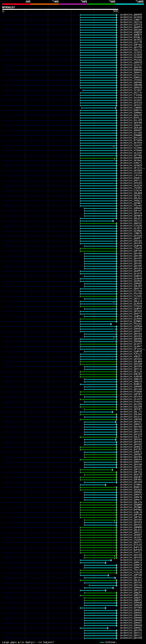The width and height of the screenshot is (146, 644).
Task: Select the UniRef100_Q9SWG7 label
Action: [131, 203]
